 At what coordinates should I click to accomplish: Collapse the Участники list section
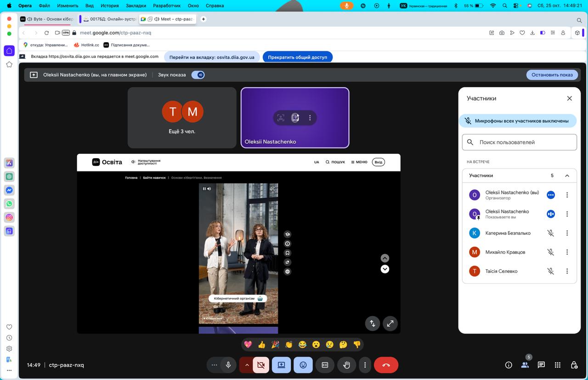coord(567,176)
